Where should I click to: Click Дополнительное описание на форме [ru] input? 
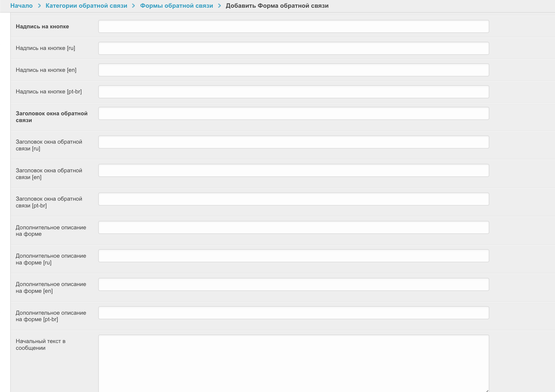[x=293, y=256]
